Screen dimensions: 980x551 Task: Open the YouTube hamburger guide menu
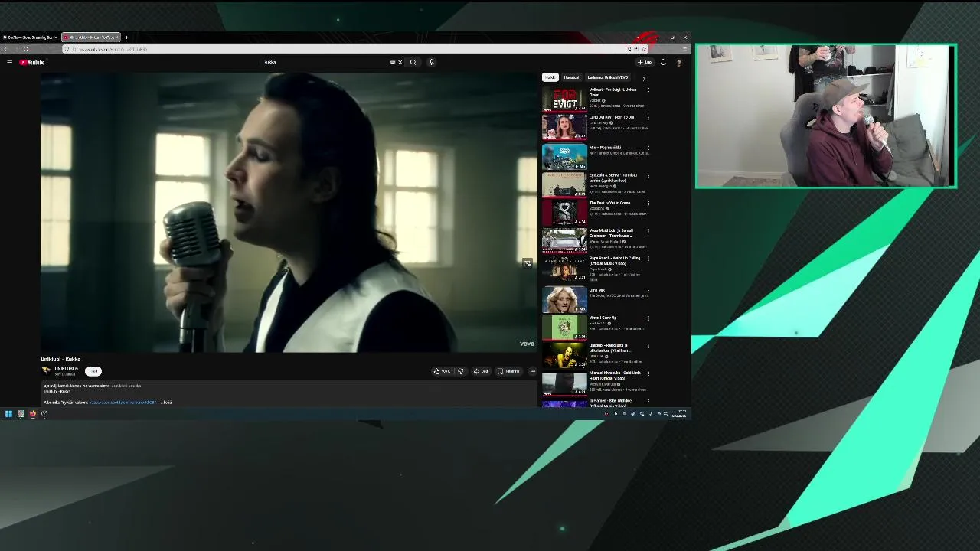pos(9,62)
